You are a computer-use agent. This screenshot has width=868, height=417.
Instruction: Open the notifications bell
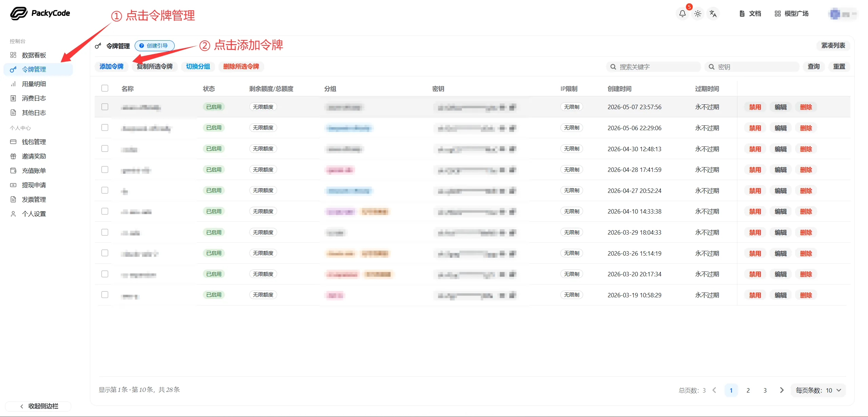(x=682, y=14)
